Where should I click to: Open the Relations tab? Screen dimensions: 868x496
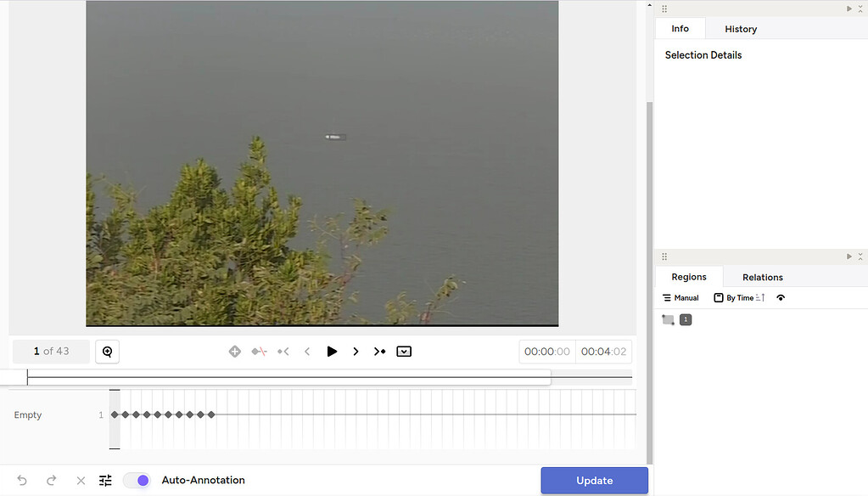[x=761, y=277]
